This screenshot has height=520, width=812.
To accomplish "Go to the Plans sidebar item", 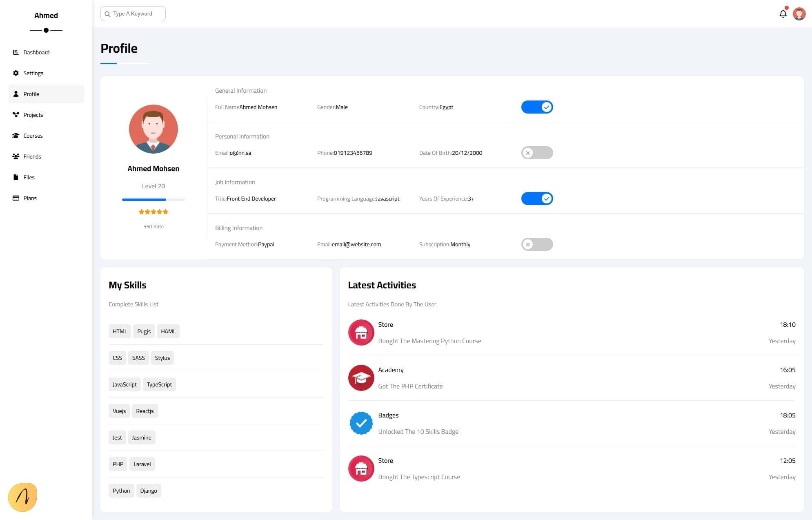I will coord(30,198).
